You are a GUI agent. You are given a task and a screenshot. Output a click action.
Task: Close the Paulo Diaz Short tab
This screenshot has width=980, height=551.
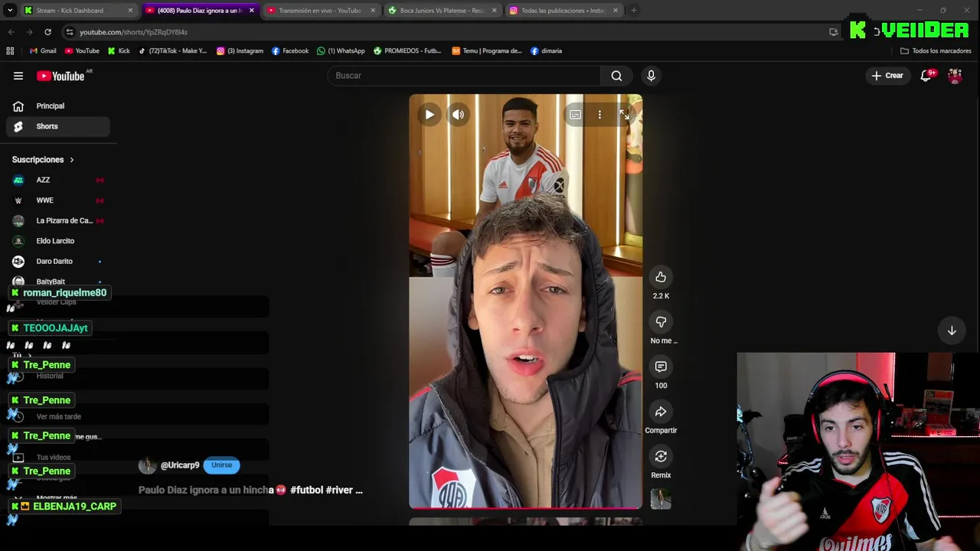tap(251, 11)
